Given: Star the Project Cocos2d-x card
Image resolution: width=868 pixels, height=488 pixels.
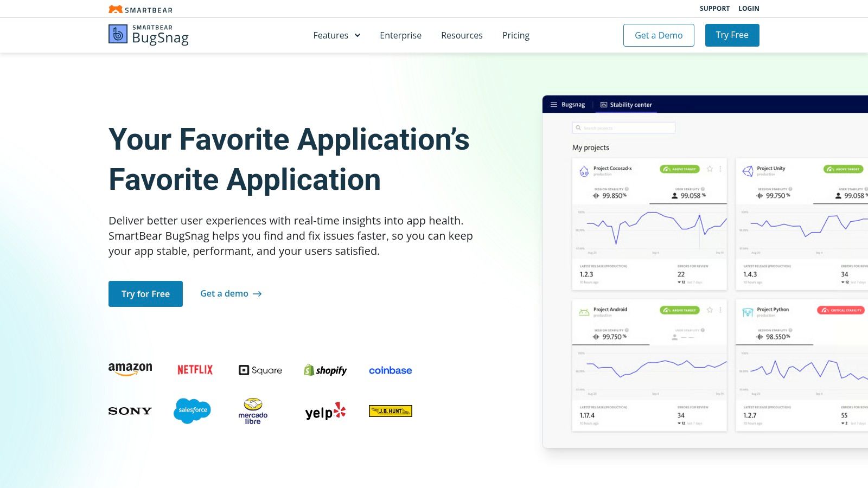Looking at the screenshot, I should [710, 169].
